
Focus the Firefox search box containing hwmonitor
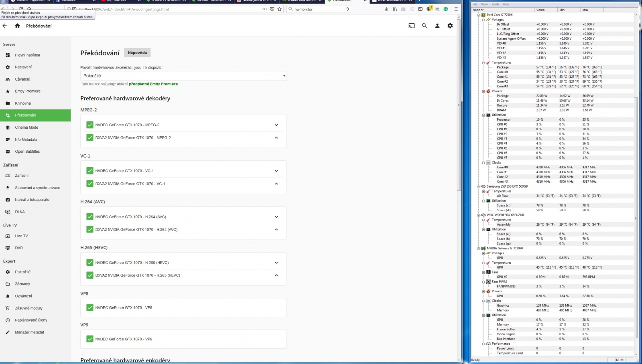click(x=319, y=9)
